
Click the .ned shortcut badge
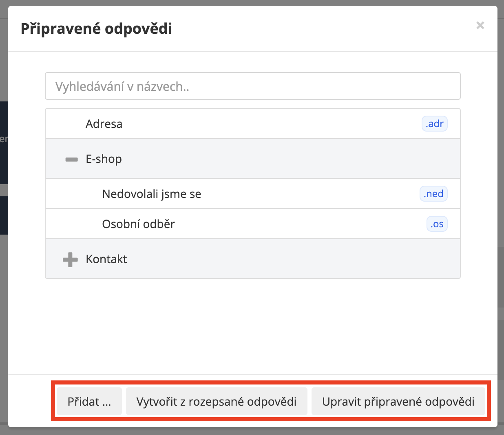point(433,194)
